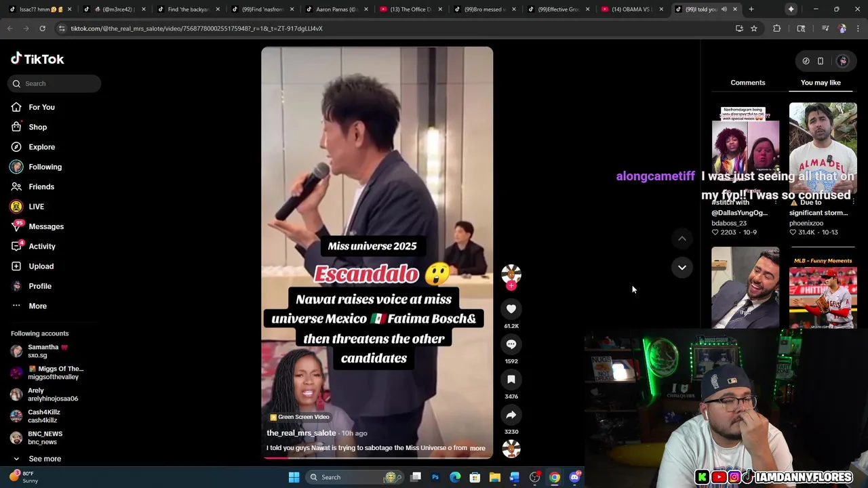
Task: Open Arely arelyhinojosaa06 account
Action: pos(45,394)
